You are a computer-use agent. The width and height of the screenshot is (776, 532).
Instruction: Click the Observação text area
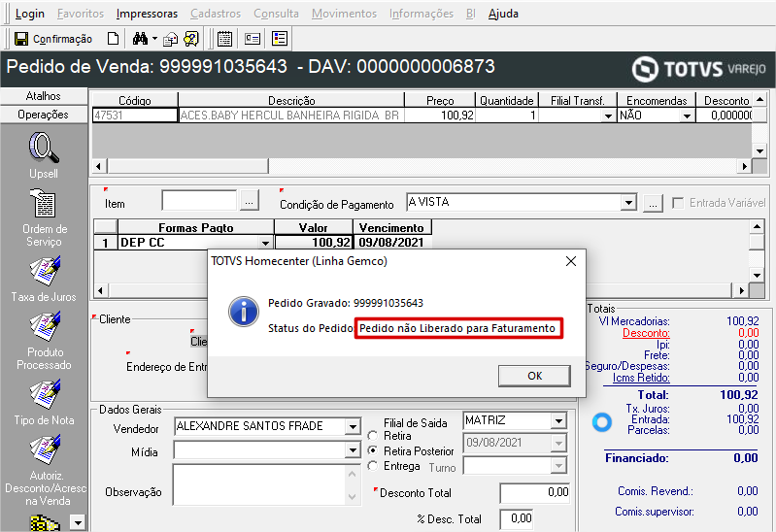click(x=267, y=484)
